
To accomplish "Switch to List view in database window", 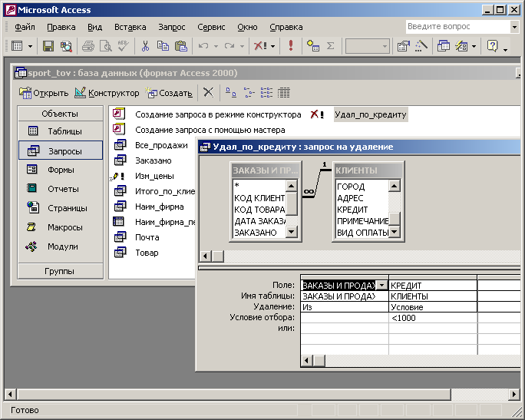I will [266, 92].
